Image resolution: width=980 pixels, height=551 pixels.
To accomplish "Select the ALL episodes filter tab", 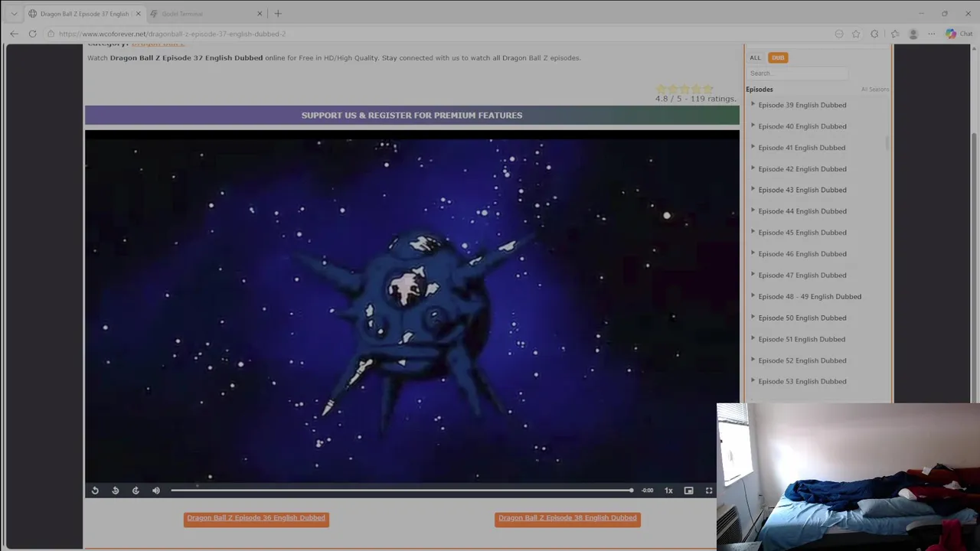I will [x=755, y=57].
